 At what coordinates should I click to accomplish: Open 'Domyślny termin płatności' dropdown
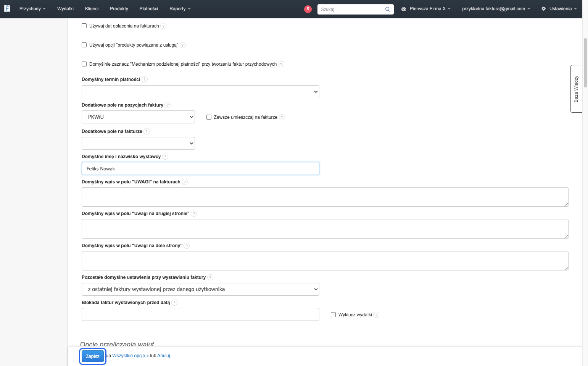click(x=200, y=92)
